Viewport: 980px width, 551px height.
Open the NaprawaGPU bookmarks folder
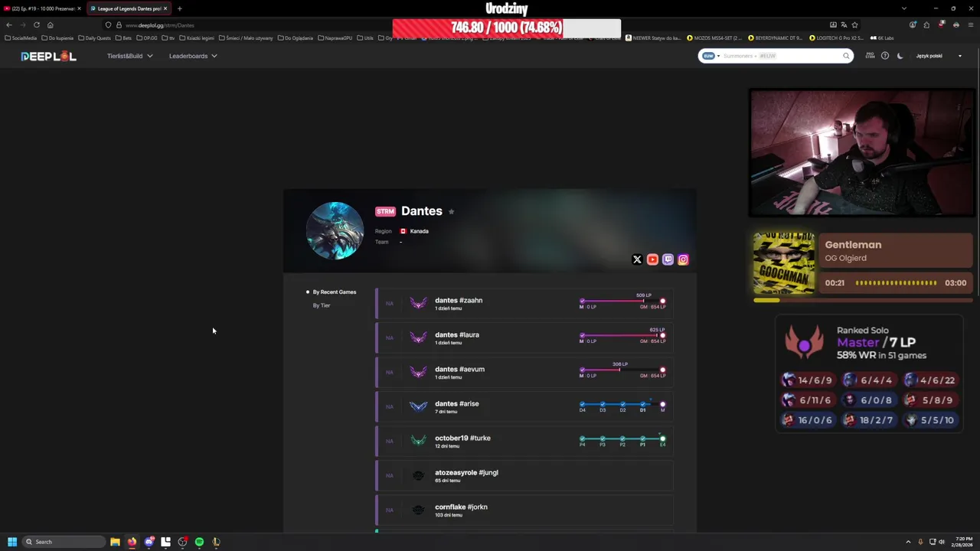[335, 37]
